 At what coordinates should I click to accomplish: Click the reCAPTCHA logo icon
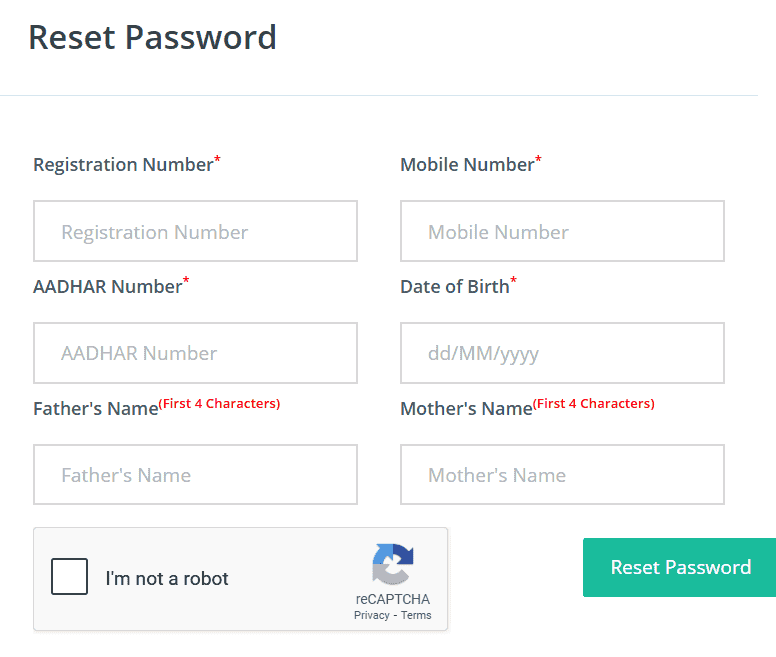pyautogui.click(x=392, y=564)
